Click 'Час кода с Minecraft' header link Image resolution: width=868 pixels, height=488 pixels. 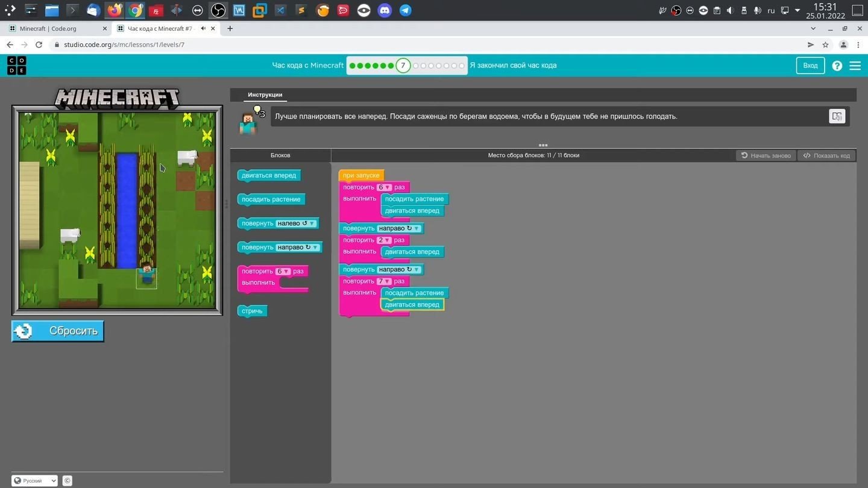point(307,65)
